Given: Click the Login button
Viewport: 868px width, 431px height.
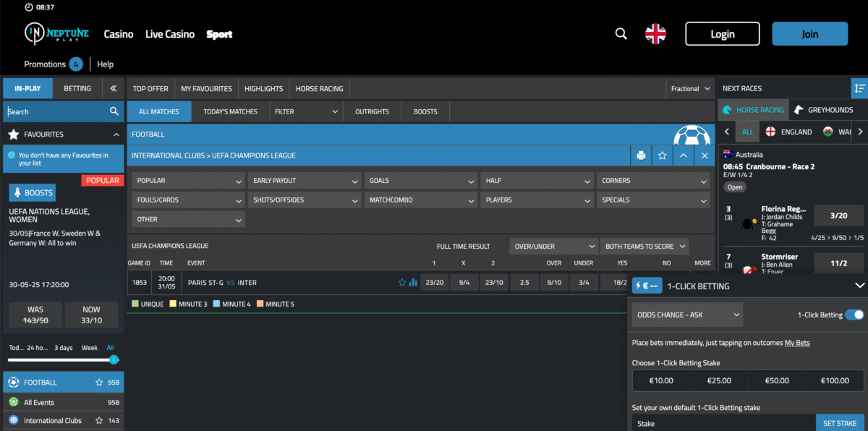Looking at the screenshot, I should pos(723,34).
